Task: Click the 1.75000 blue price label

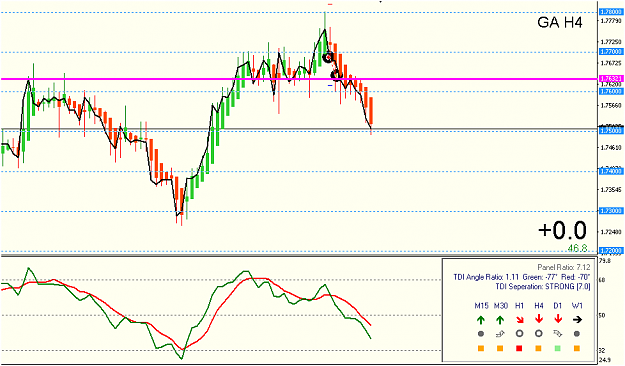Action: [x=611, y=131]
